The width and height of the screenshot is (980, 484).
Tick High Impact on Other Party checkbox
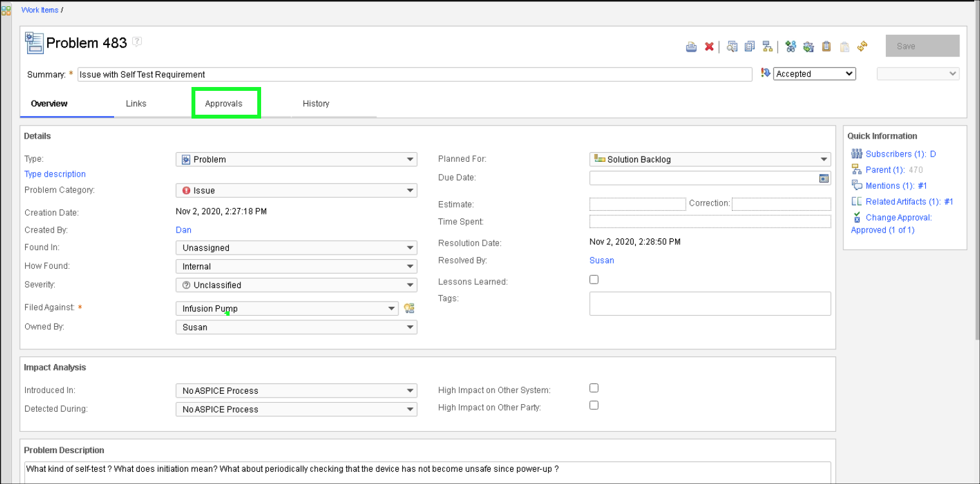pos(594,405)
